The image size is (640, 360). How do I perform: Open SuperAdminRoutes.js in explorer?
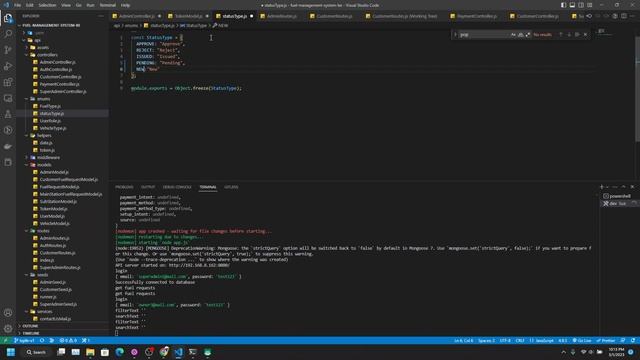pyautogui.click(x=60, y=268)
